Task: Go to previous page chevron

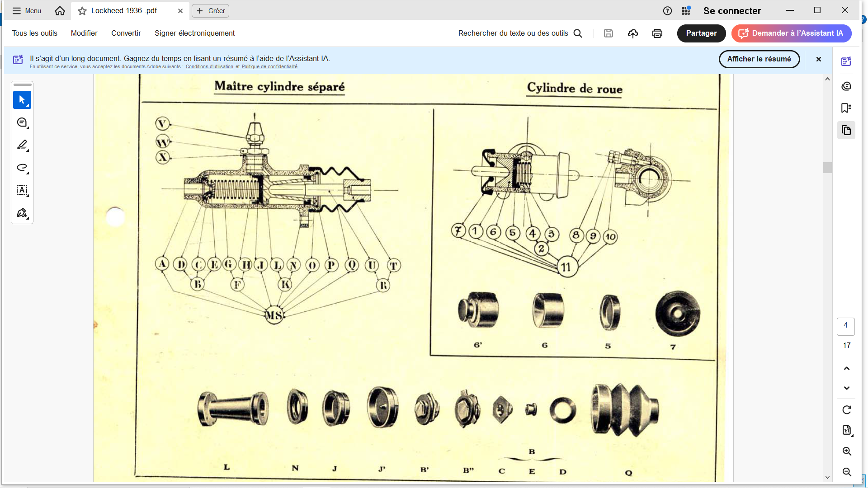Action: tap(846, 368)
